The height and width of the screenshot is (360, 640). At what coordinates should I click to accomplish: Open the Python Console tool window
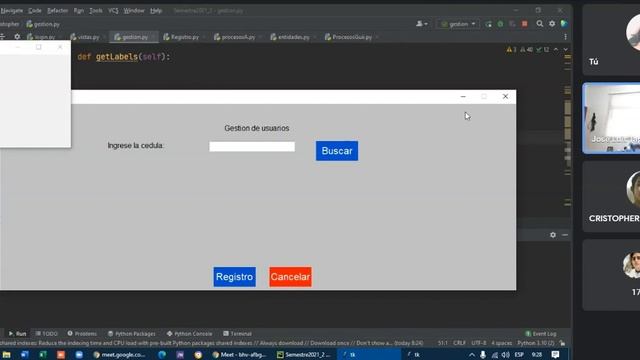tap(189, 333)
